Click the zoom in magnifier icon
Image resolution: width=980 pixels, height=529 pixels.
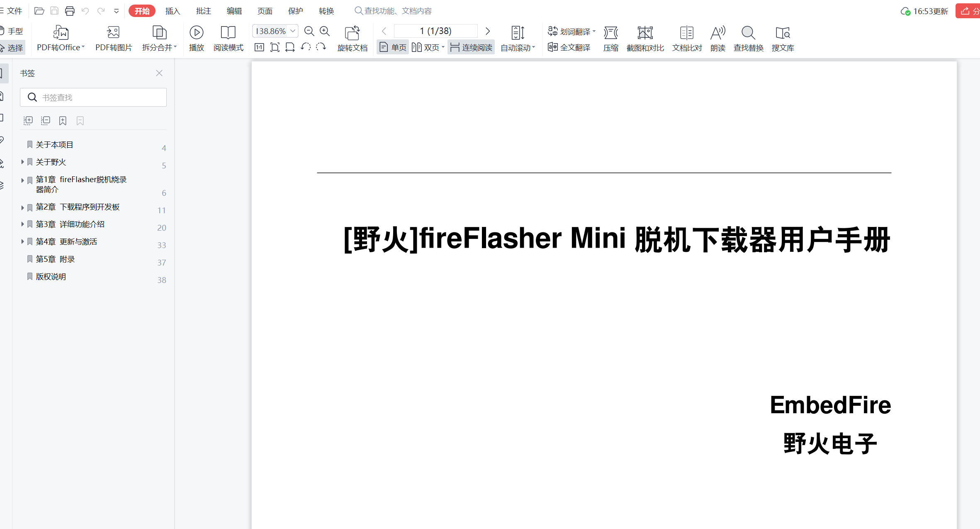click(325, 31)
